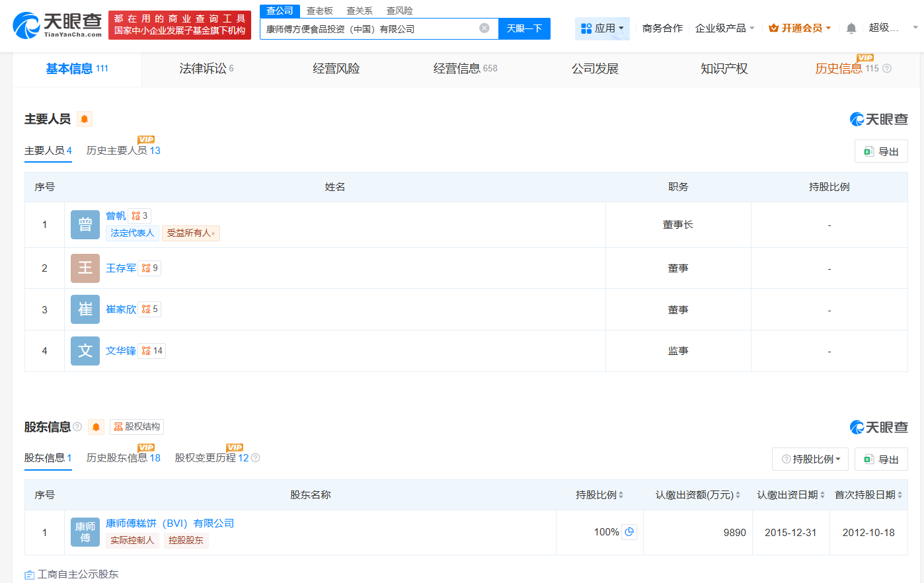This screenshot has width=924, height=583.
Task: Select 查老板 in the search menu
Action: click(x=319, y=11)
